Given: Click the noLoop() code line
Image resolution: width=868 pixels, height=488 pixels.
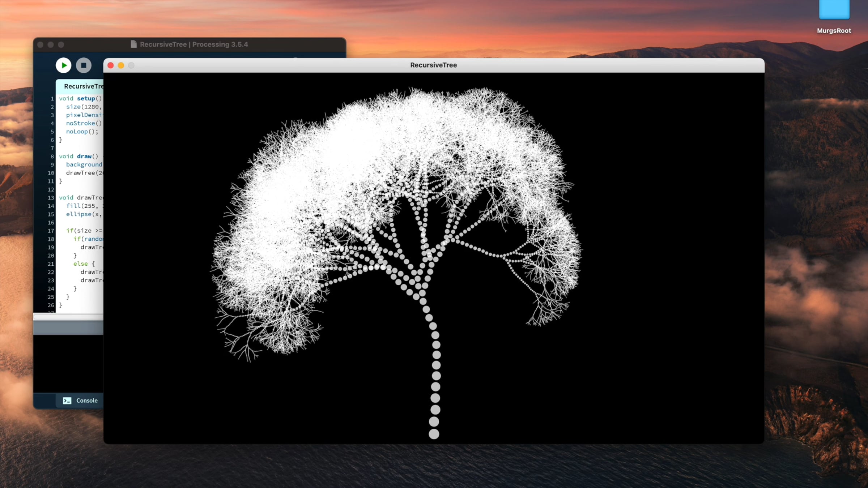Looking at the screenshot, I should point(82,132).
